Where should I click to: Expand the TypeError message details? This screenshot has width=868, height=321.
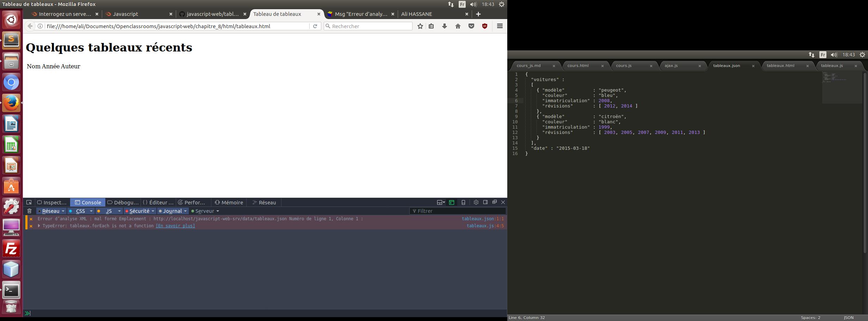click(x=39, y=226)
